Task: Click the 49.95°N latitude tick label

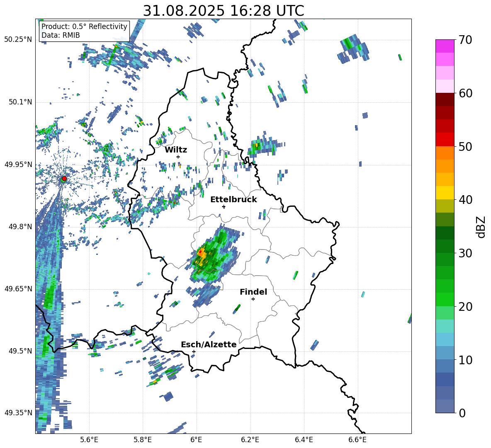Action: [x=18, y=165]
